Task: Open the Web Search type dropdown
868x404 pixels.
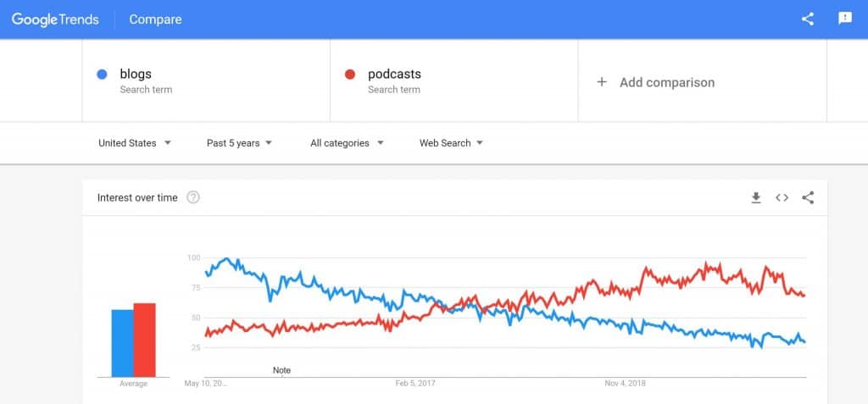Action: pos(451,143)
